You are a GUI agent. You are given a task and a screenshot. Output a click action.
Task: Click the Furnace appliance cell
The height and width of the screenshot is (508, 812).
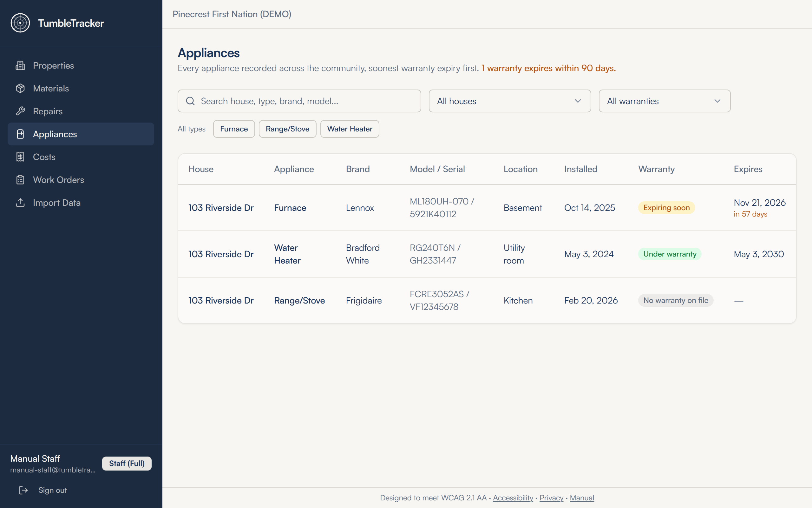click(290, 208)
